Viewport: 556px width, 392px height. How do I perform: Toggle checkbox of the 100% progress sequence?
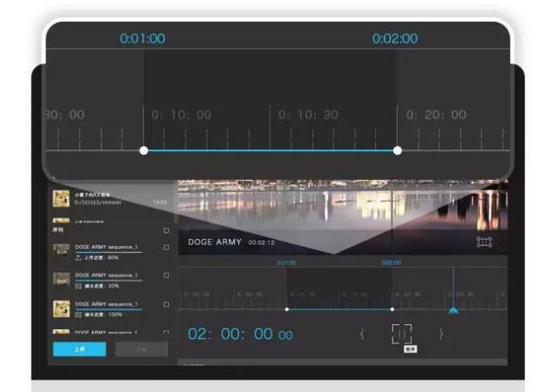point(166,305)
